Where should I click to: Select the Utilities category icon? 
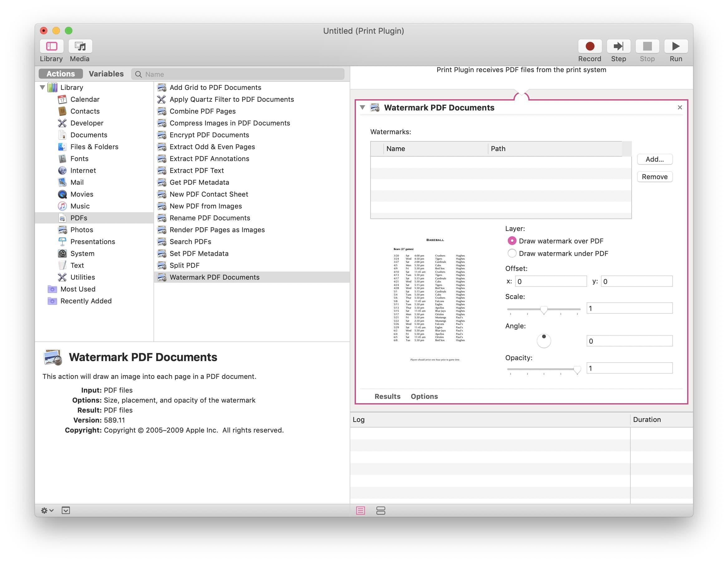click(62, 277)
